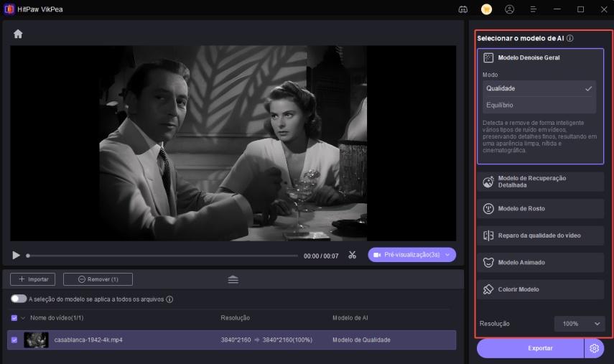Expand the chevron beside Nome do vídeo
This screenshot has width=614, height=364.
(23, 318)
